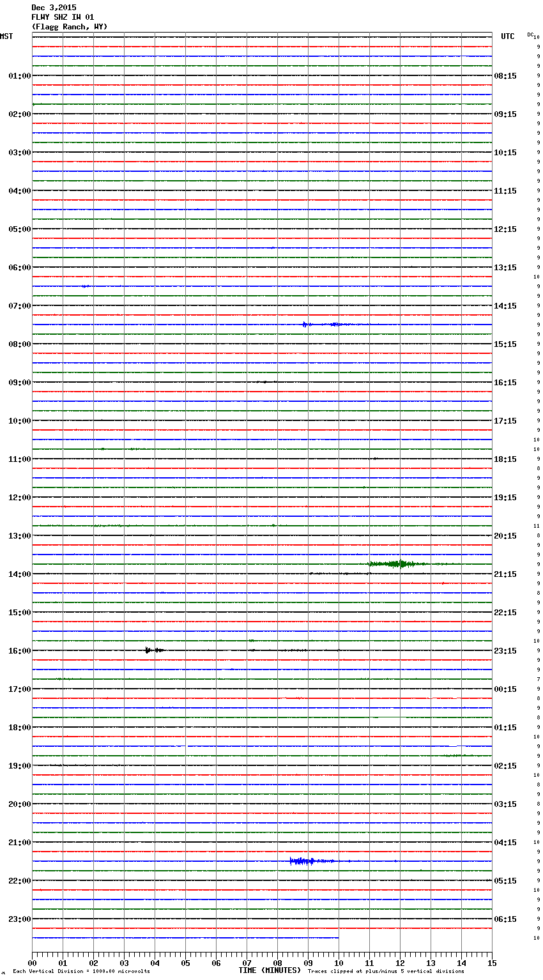Click the 'MST' time zone header
The height and width of the screenshot is (980, 543).
6,36
